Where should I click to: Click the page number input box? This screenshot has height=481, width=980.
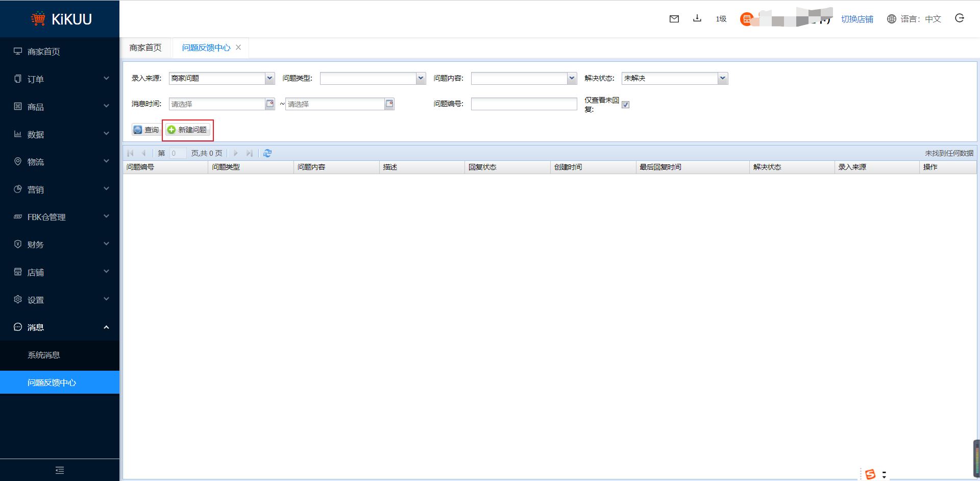[x=178, y=153]
